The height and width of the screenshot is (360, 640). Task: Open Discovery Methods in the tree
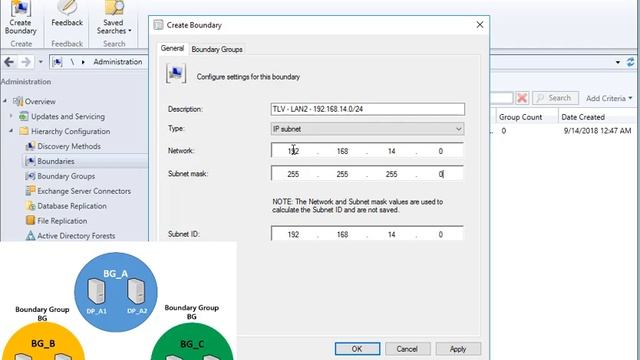click(x=69, y=146)
